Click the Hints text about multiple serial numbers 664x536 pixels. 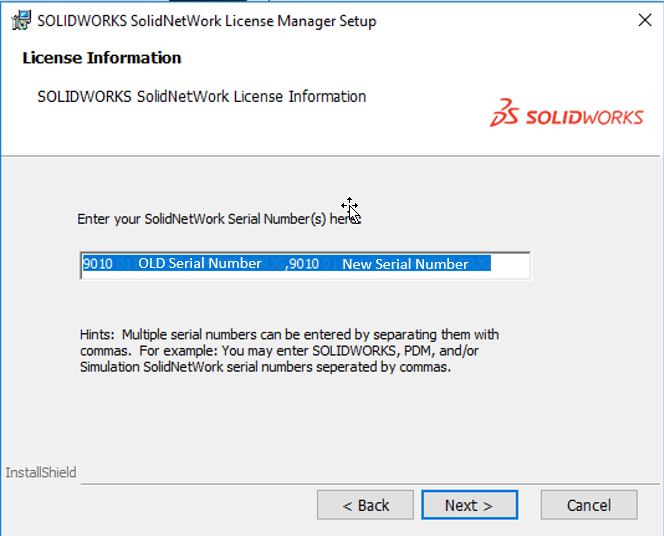pos(289,351)
